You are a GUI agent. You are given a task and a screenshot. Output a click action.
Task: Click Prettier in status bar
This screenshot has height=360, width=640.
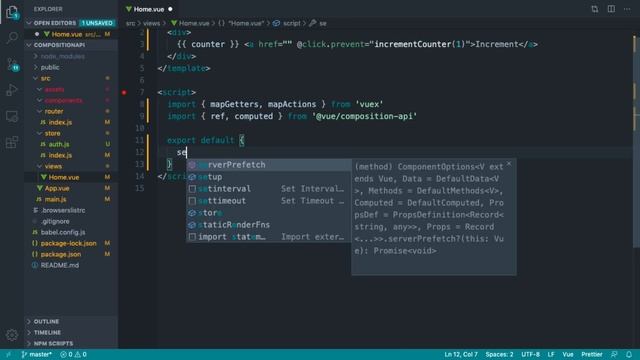point(592,354)
